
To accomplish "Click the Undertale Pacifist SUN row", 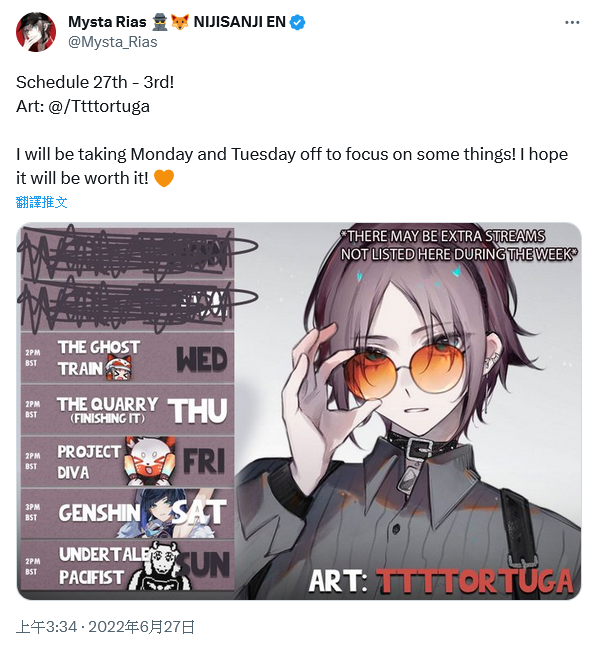I will pyautogui.click(x=127, y=566).
